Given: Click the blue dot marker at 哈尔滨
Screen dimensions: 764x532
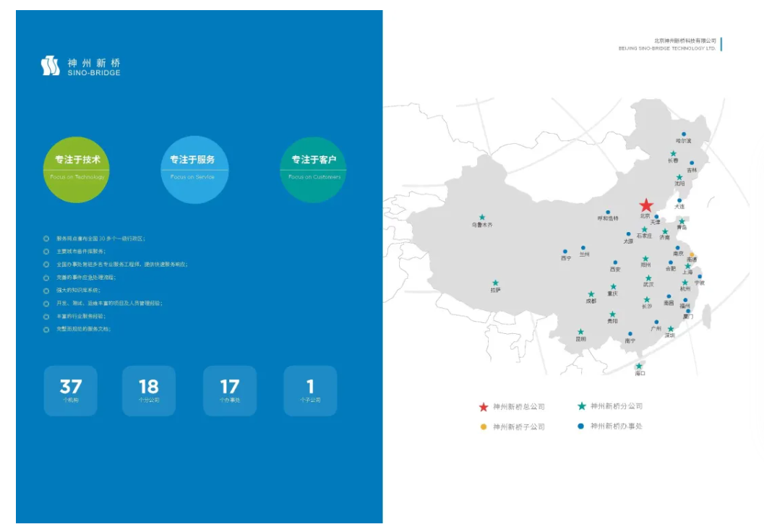Looking at the screenshot, I should click(684, 134).
